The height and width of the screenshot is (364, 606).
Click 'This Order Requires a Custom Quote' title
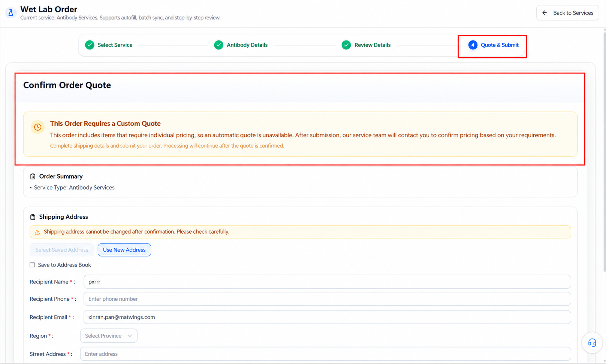[105, 124]
